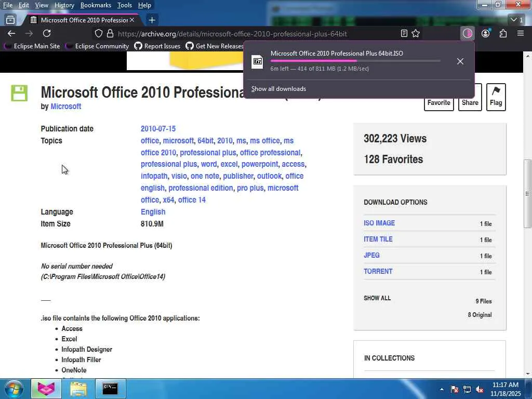
Task: Show site security padlock info
Action: (x=110, y=33)
